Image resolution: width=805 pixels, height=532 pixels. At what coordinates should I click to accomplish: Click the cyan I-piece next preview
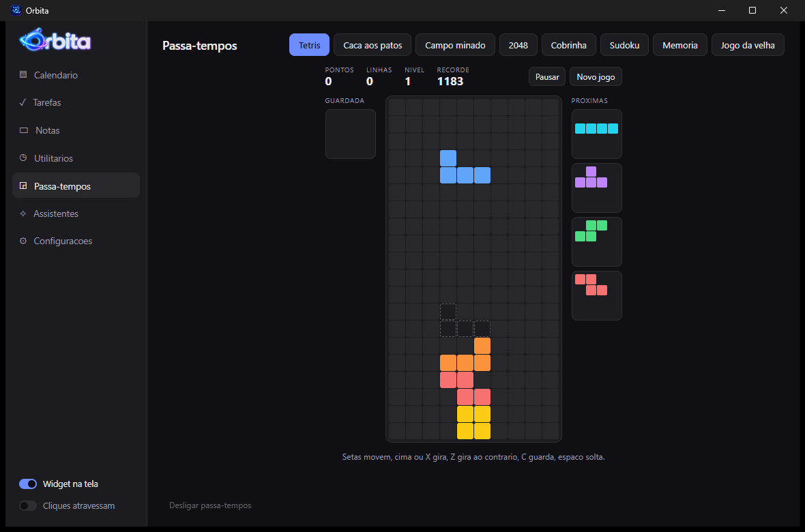[596, 128]
